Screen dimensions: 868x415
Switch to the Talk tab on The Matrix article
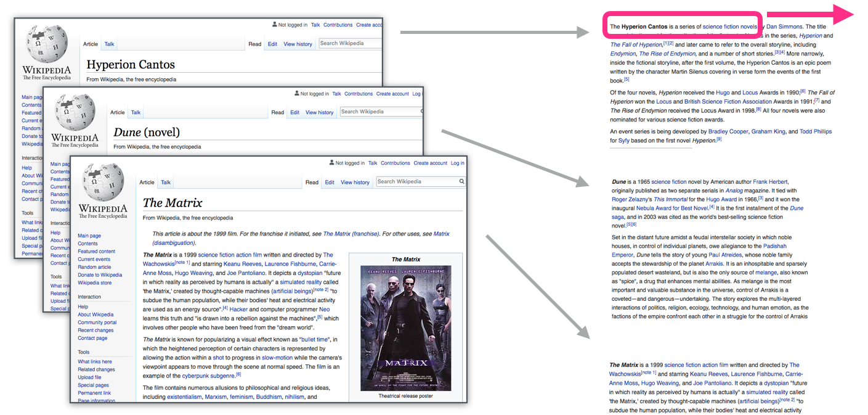tap(166, 183)
